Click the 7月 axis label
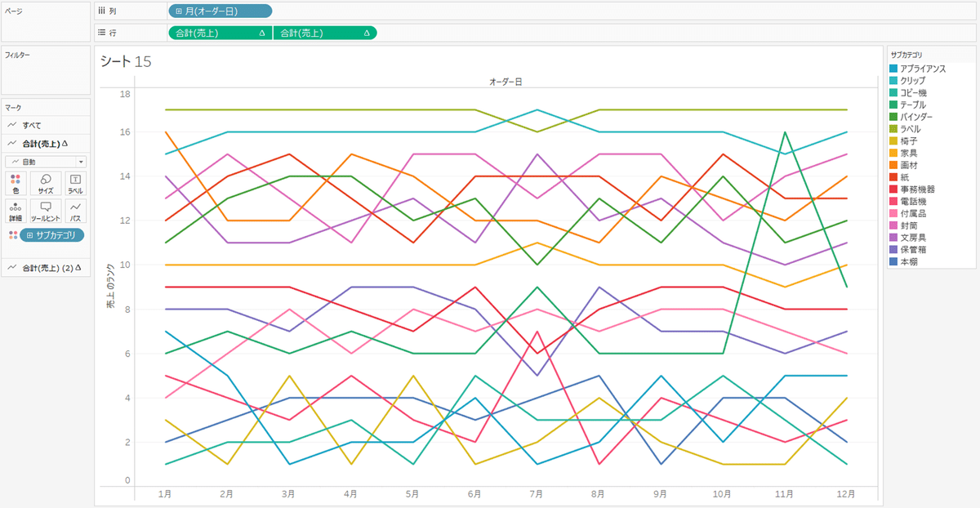 (x=537, y=494)
